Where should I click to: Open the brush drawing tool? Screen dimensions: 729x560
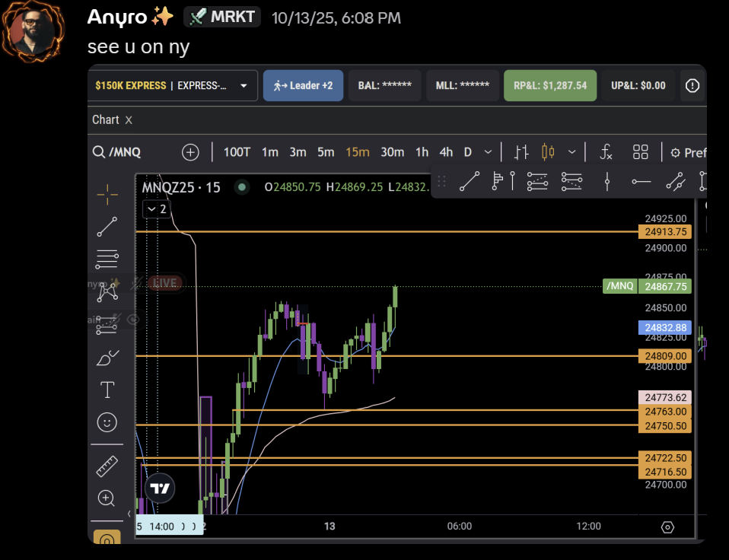point(107,357)
